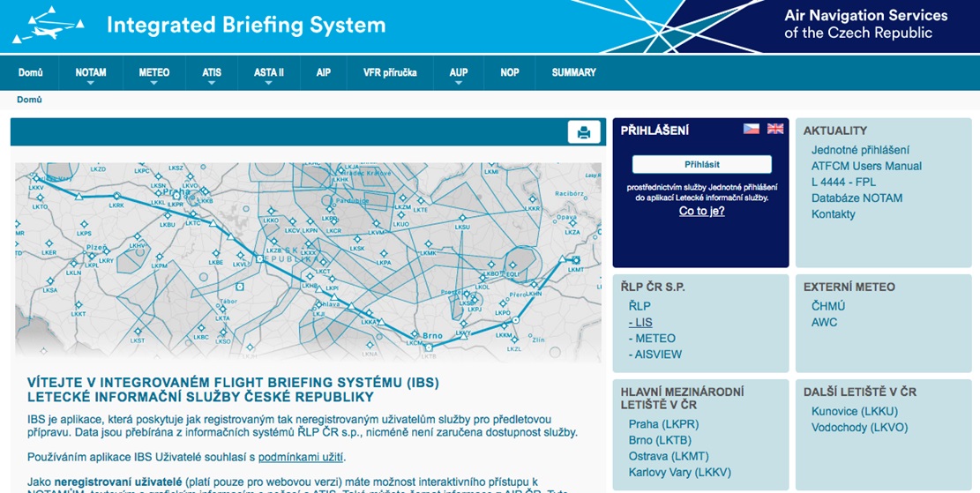This screenshot has width=980, height=493.
Task: Expand the ASTA II dropdown menu
Action: click(x=269, y=73)
